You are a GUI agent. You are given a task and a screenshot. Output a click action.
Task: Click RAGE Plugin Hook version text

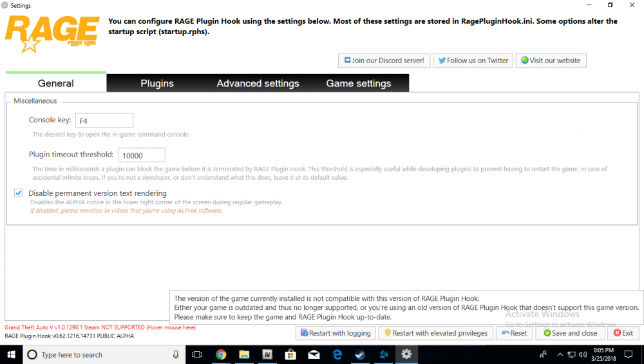pyautogui.click(x=70, y=336)
